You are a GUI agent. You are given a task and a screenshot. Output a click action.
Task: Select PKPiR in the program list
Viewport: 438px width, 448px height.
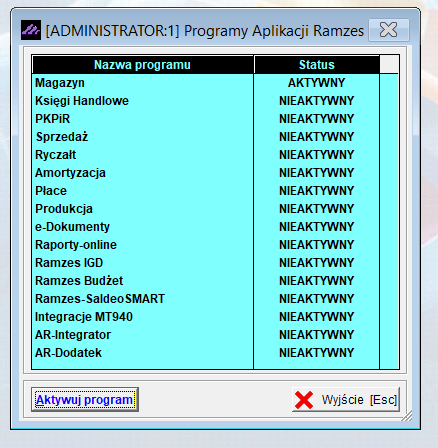pyautogui.click(x=206, y=119)
